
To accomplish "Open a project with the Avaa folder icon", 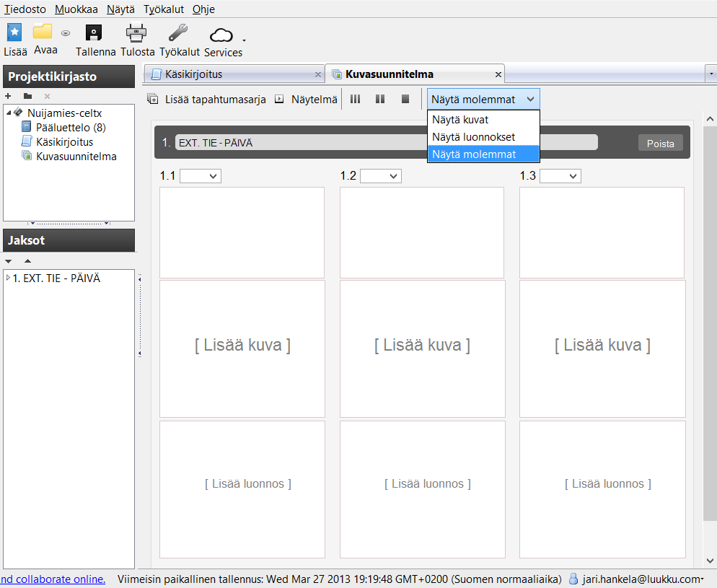I will [x=43, y=32].
